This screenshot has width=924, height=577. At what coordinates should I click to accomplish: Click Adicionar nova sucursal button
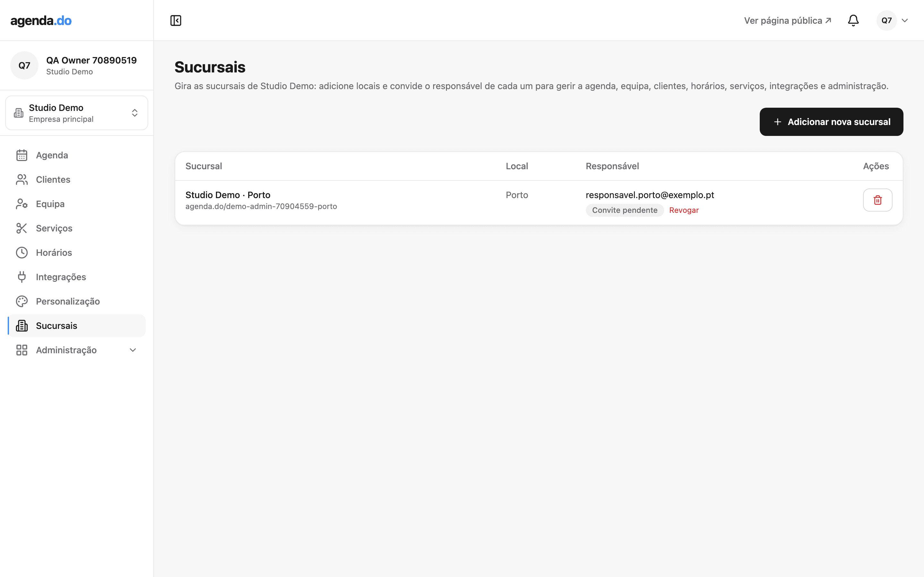pyautogui.click(x=831, y=122)
